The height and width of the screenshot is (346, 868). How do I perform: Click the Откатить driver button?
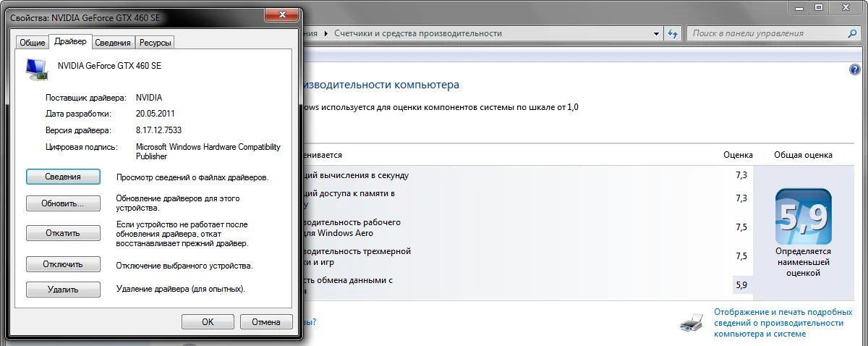[x=62, y=233]
